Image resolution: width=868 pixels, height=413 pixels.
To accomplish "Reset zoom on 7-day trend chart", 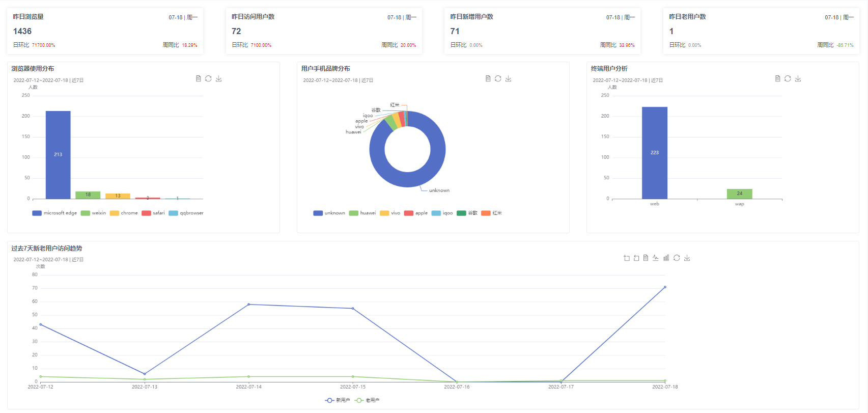I will 636,258.
